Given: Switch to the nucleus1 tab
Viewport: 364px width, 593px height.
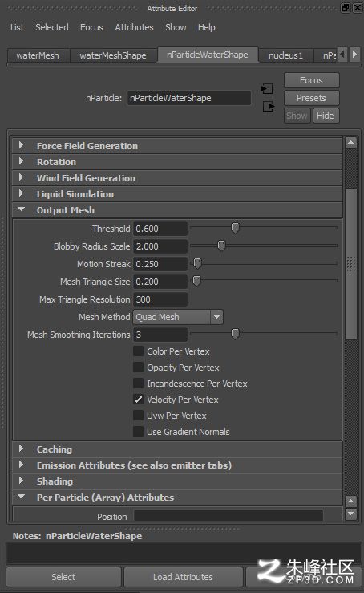Looking at the screenshot, I should pos(285,55).
